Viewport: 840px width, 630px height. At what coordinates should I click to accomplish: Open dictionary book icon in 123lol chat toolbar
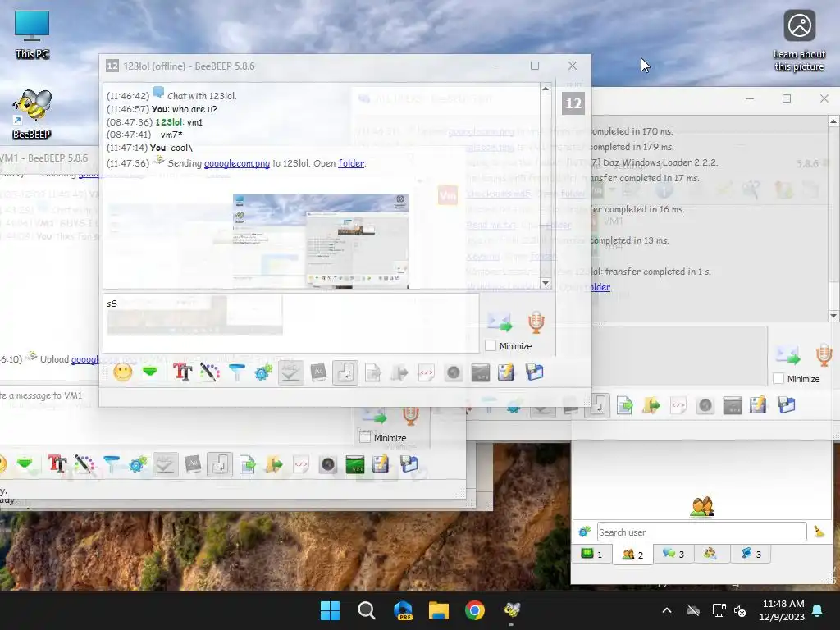(318, 372)
